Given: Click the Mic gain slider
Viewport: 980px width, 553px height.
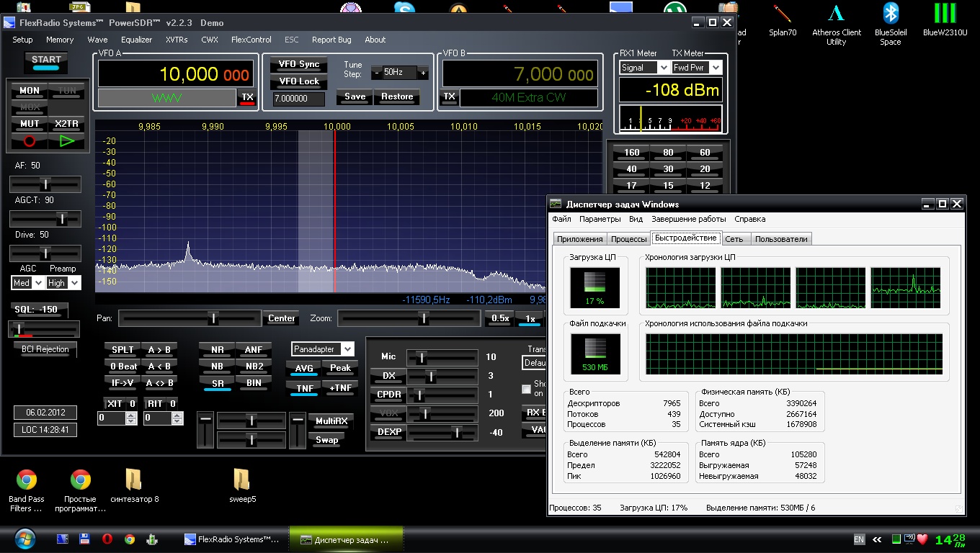Looking at the screenshot, I should pos(442,357).
